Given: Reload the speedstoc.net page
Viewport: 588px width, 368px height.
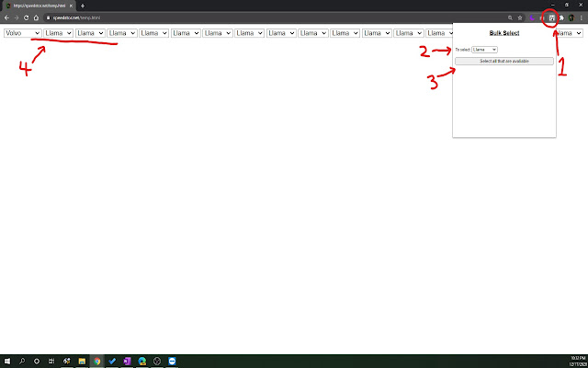Looking at the screenshot, I should point(27,17).
